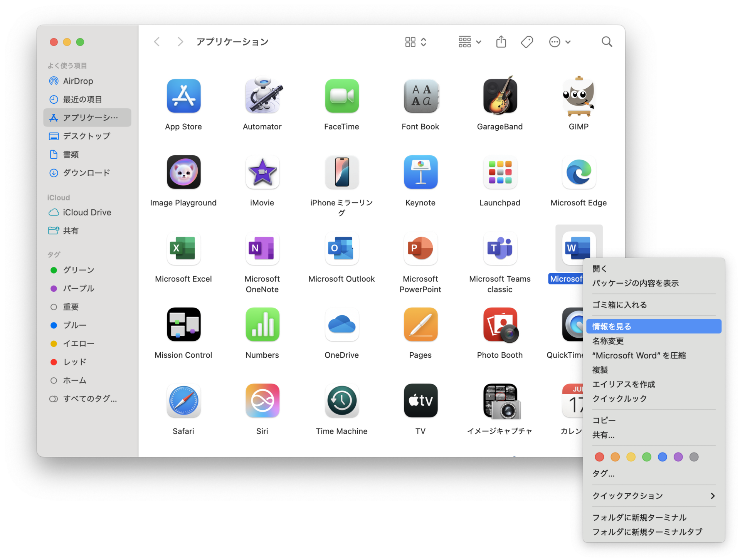Select the イメージキャプチャ icon

click(501, 401)
